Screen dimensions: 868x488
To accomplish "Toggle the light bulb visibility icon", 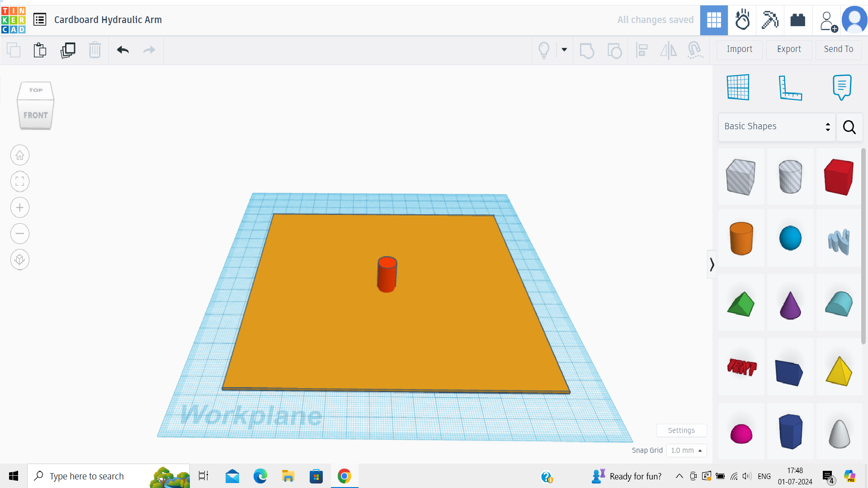I will click(x=543, y=49).
